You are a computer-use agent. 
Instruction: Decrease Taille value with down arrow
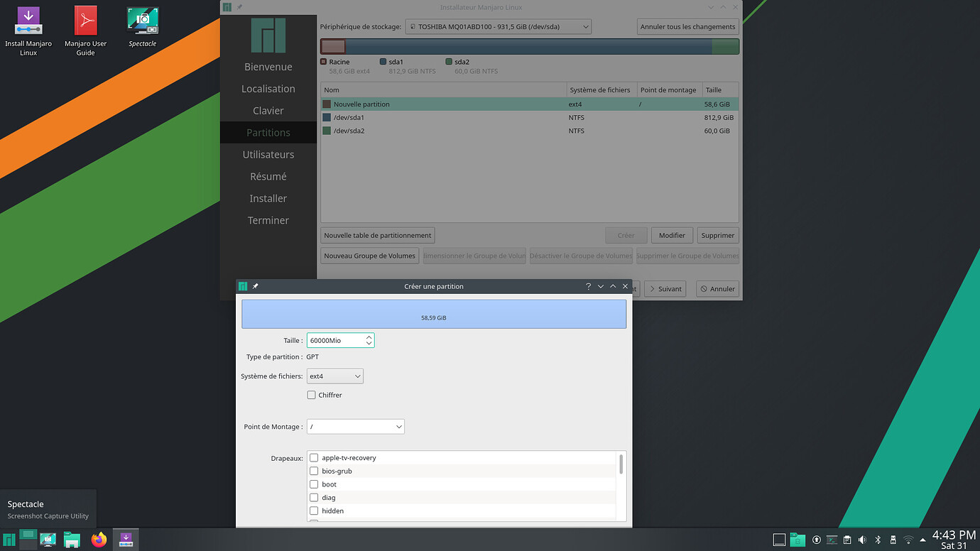(x=369, y=344)
